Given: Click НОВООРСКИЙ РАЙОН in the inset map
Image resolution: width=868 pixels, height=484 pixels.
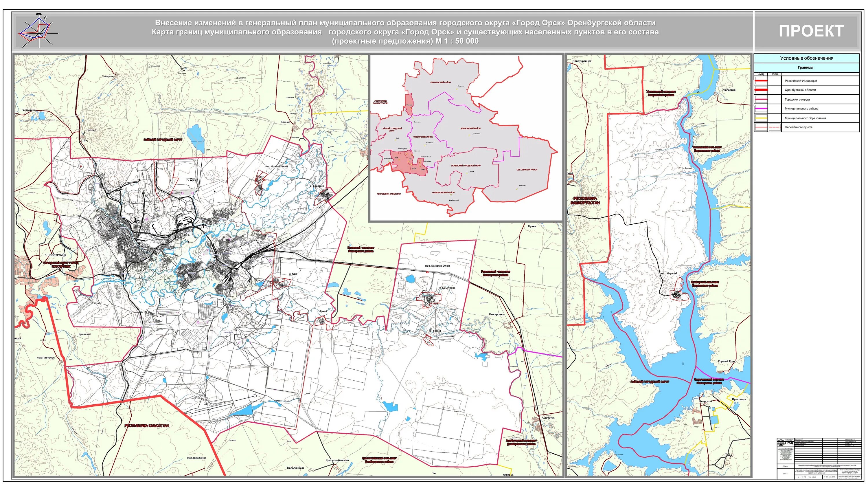Looking at the screenshot, I should coord(423,137).
